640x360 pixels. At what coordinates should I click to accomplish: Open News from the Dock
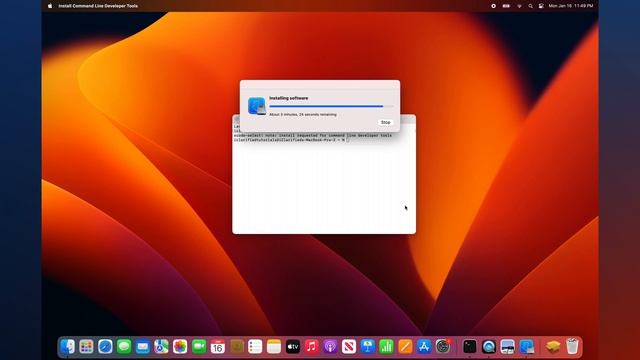(x=349, y=347)
